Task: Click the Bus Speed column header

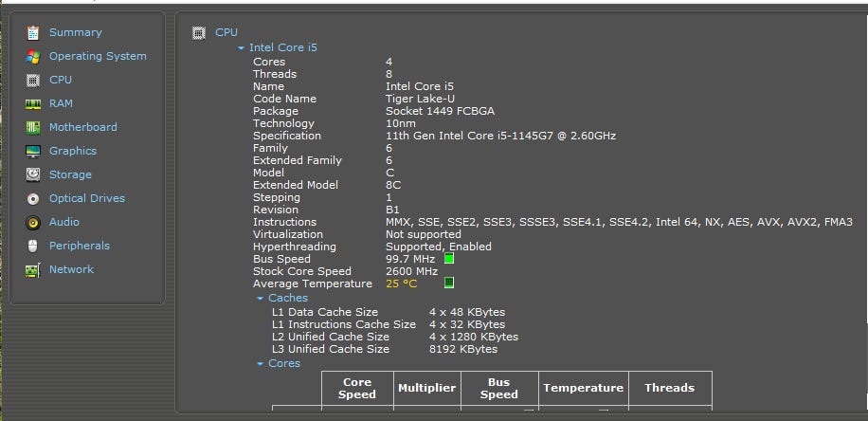Action: [x=499, y=389]
